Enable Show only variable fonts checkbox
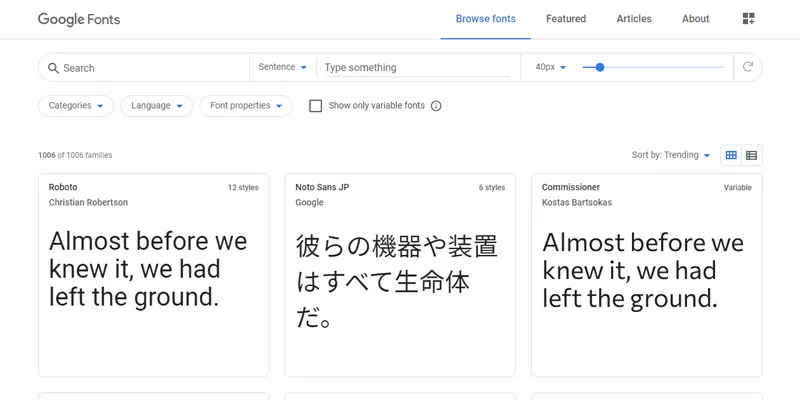 coord(316,106)
